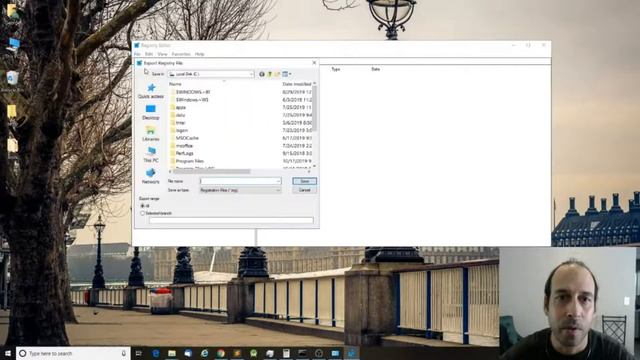The height and width of the screenshot is (360, 640).
Task: Click the selected branch path field
Action: tap(231, 220)
